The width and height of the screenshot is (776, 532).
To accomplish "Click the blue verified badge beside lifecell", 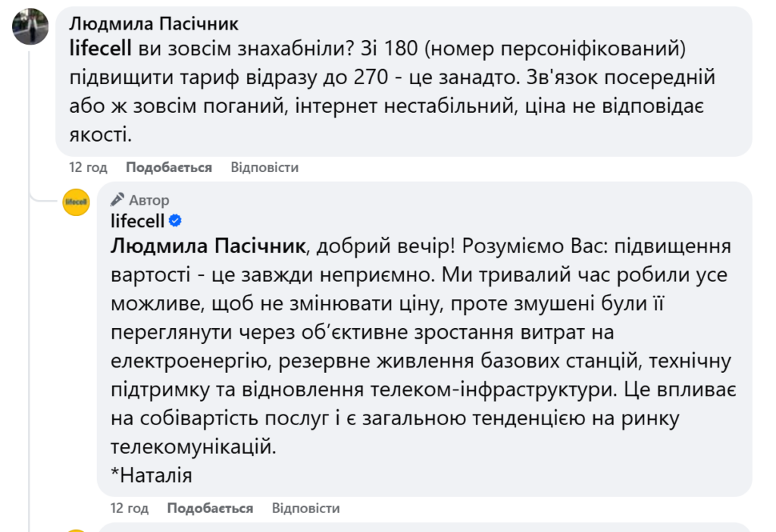I will point(175,221).
